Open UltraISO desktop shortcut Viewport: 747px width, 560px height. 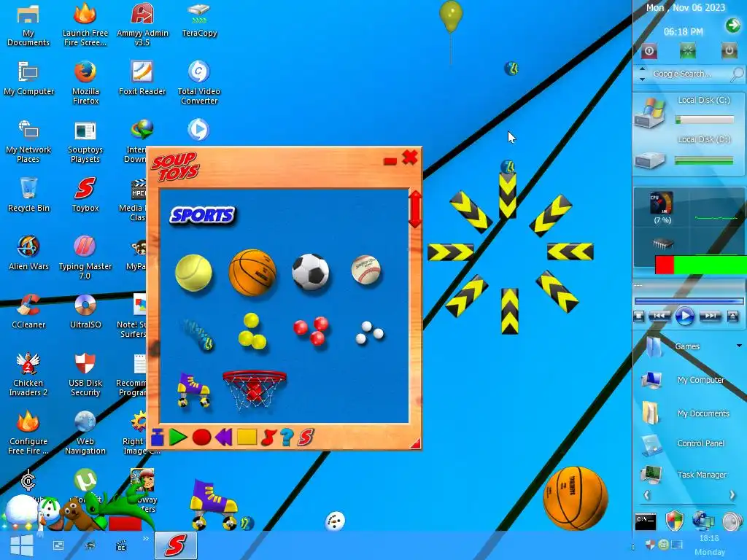(85, 311)
